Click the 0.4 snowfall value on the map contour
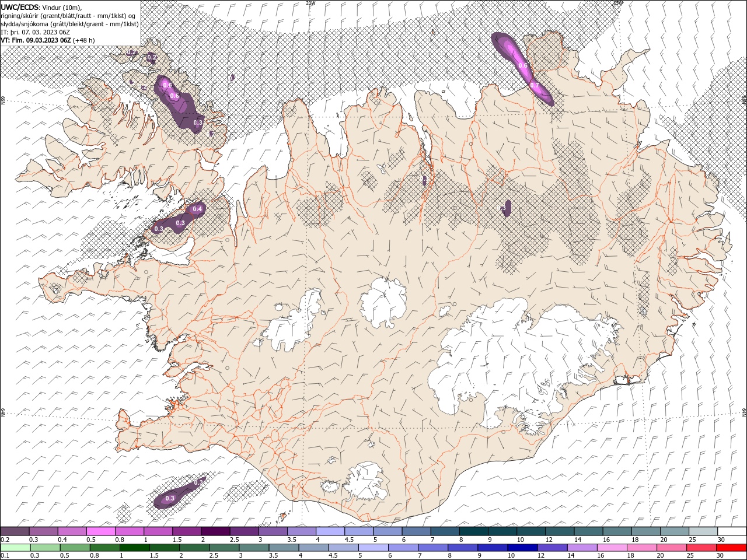The image size is (747, 560). pyautogui.click(x=197, y=209)
